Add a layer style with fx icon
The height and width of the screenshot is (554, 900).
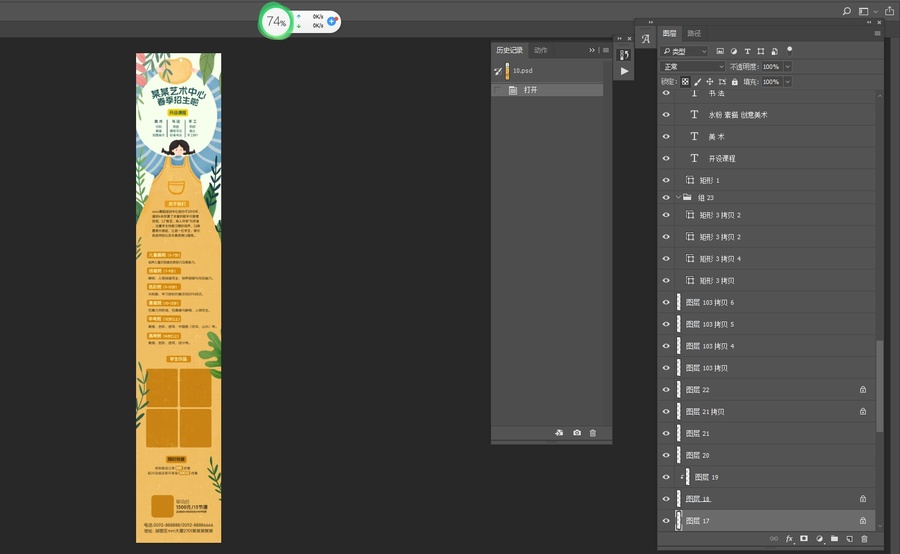789,538
